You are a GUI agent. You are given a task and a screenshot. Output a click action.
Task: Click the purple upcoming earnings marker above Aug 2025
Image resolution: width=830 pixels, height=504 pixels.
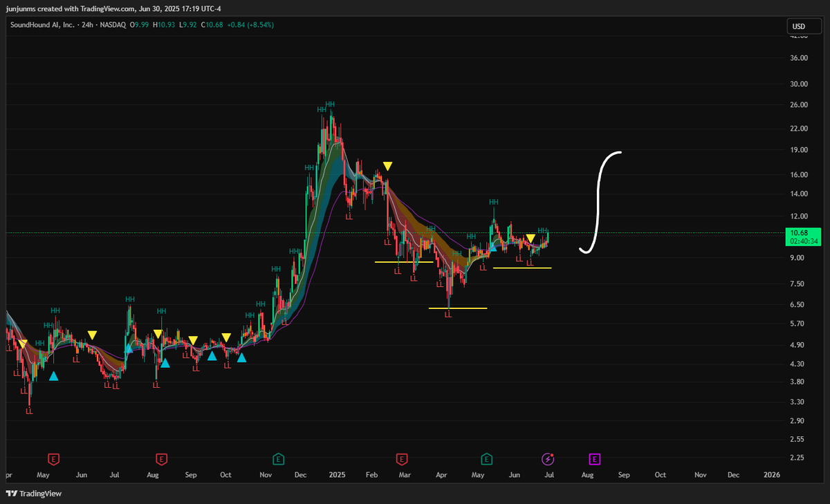click(x=594, y=458)
